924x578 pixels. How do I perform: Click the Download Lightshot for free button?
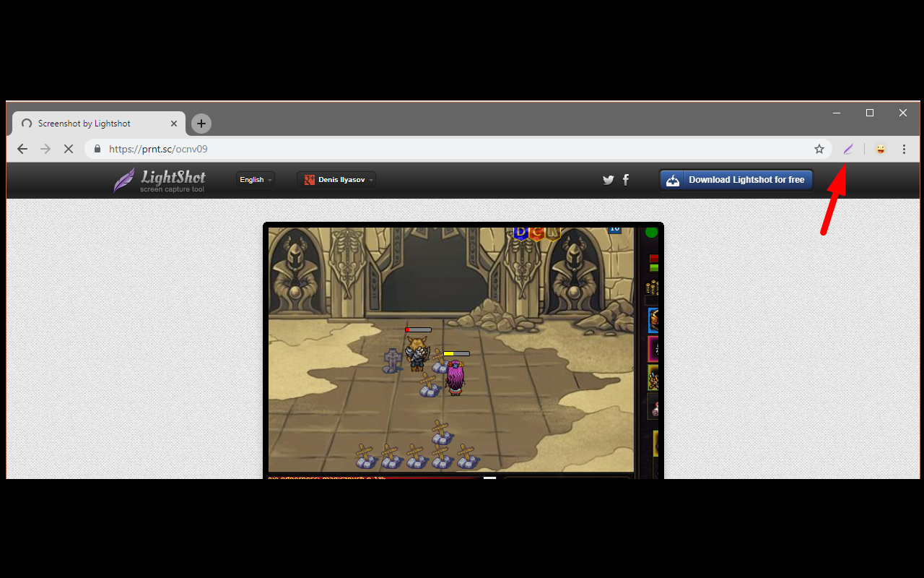(736, 180)
